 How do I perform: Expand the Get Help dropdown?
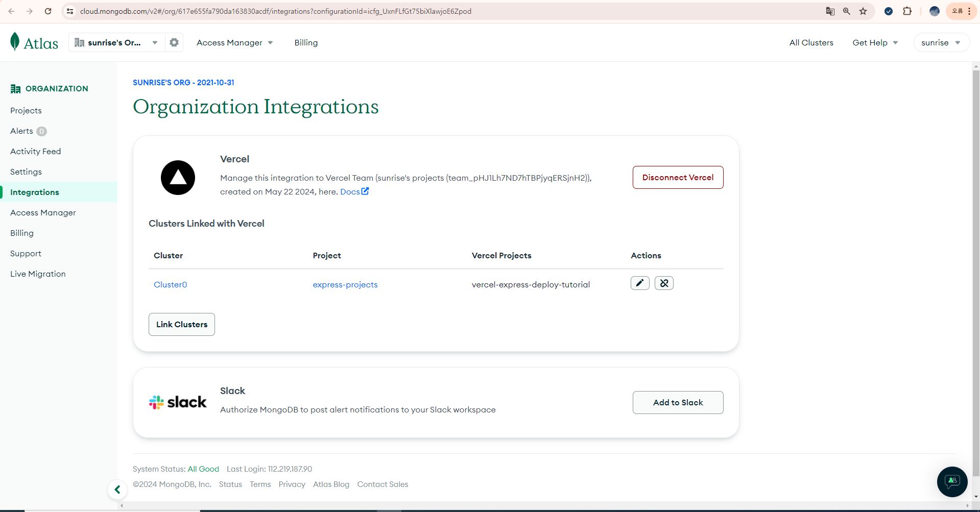coord(875,43)
